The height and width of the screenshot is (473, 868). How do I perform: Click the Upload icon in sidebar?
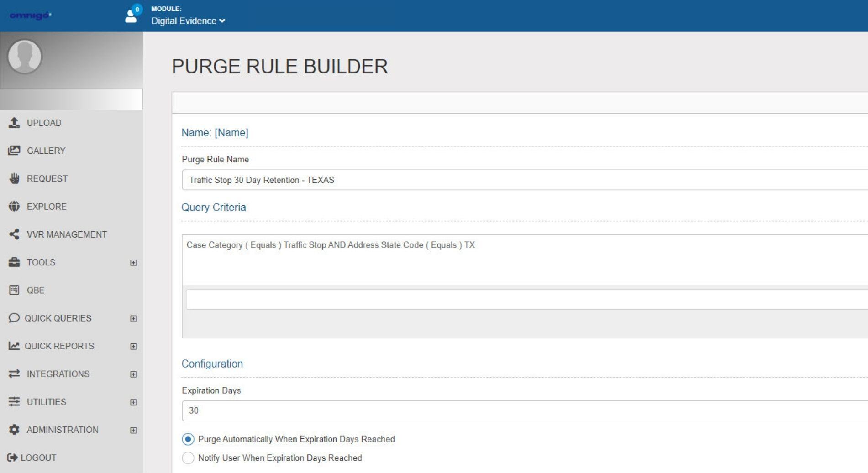click(x=14, y=123)
